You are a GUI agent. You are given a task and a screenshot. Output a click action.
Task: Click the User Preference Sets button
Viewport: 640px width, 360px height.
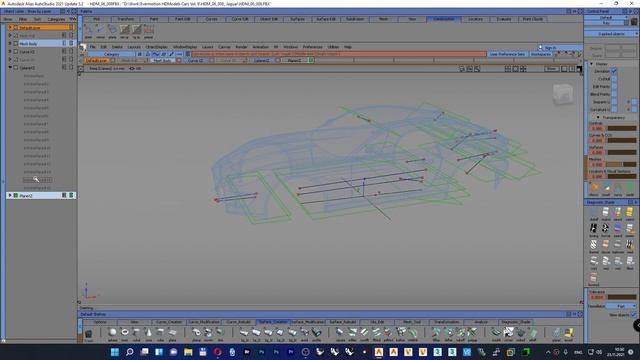tap(507, 54)
